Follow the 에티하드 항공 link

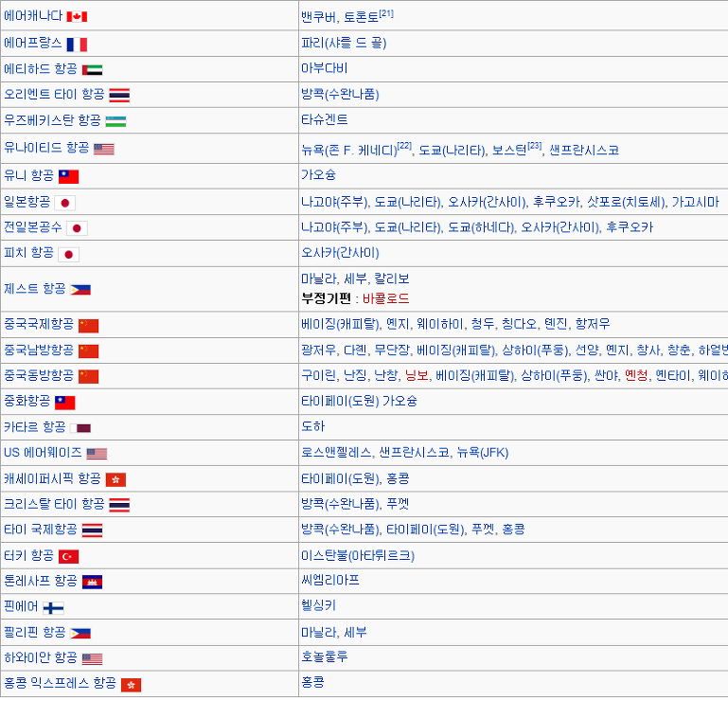point(41,69)
